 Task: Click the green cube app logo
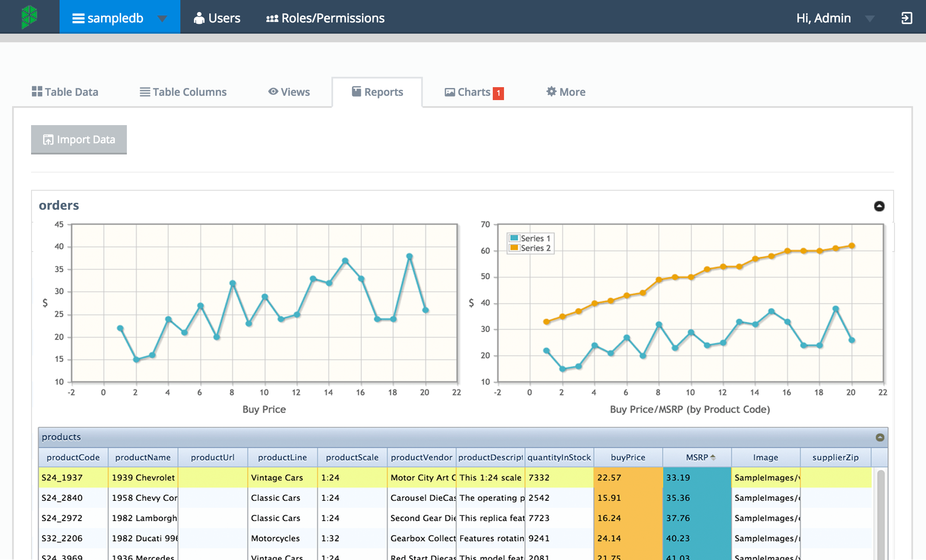[29, 17]
